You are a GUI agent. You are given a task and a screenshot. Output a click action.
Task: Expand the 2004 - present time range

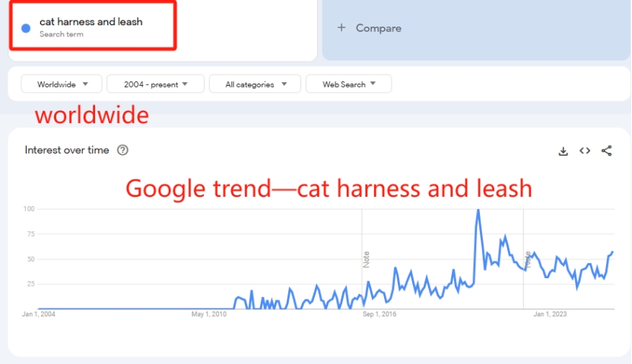point(156,84)
